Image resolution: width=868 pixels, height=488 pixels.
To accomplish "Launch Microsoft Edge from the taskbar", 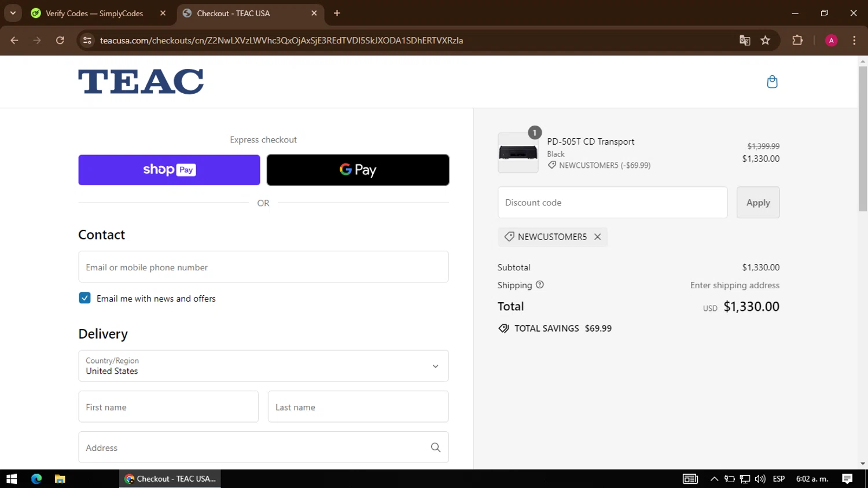I will click(x=36, y=479).
